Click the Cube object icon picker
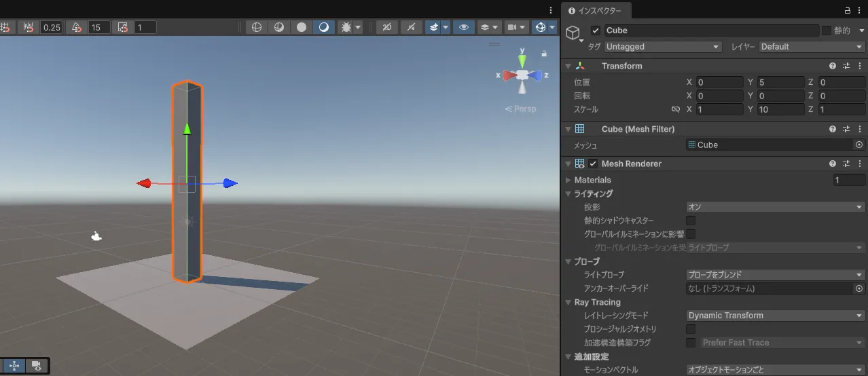 tap(574, 33)
